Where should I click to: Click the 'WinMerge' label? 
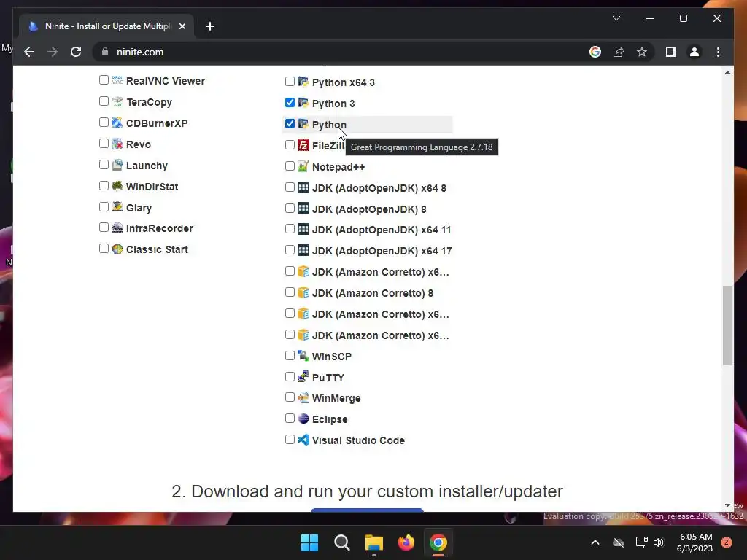pos(336,398)
